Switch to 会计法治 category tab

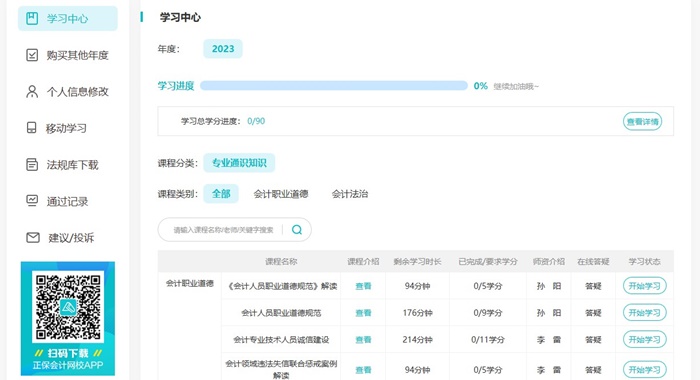tap(350, 194)
